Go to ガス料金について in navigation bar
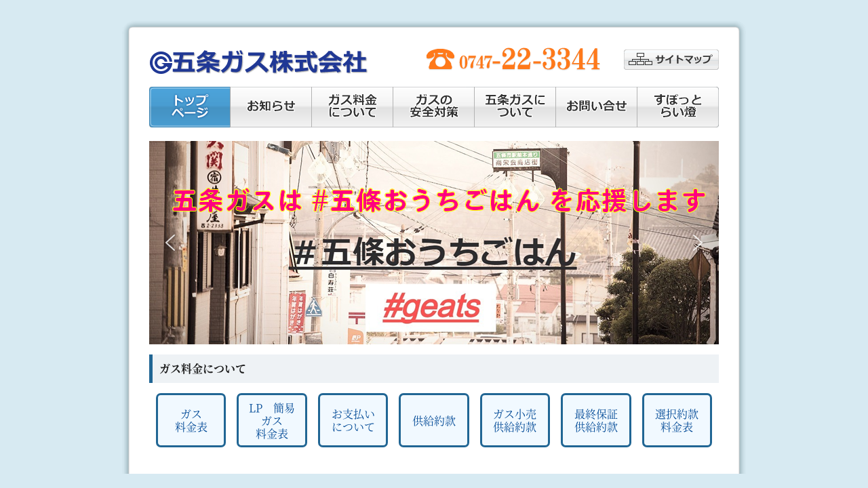The height and width of the screenshot is (488, 868). tap(352, 107)
